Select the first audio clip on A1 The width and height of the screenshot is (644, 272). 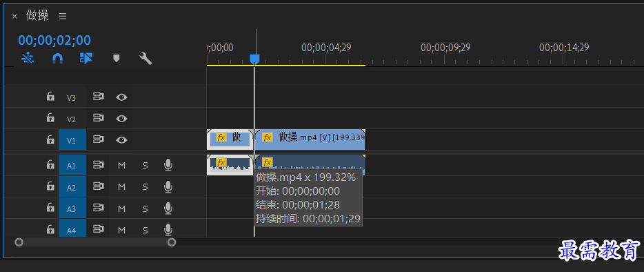(230, 165)
